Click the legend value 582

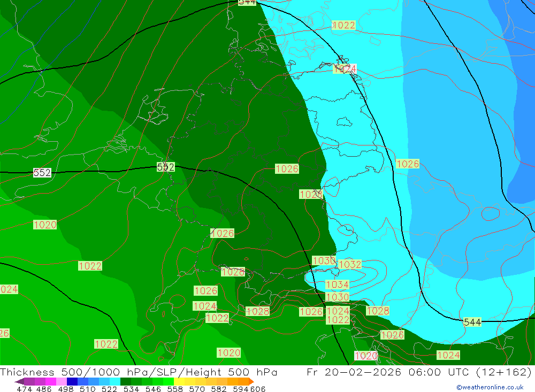point(218,389)
